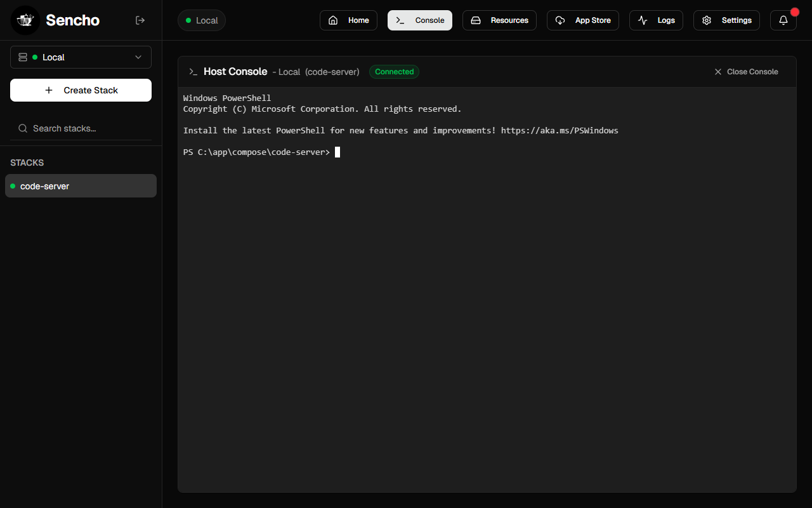Click the Copyright Microsoft Corporation line
This screenshot has width=812, height=508.
click(x=322, y=109)
